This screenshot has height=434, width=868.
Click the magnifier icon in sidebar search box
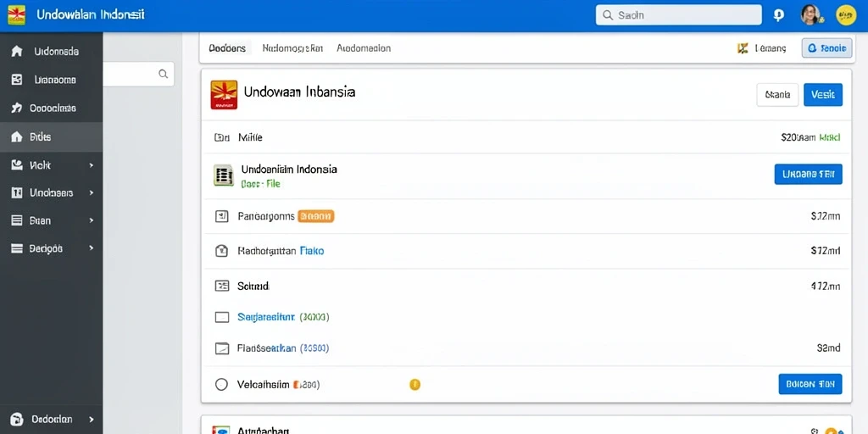click(164, 74)
